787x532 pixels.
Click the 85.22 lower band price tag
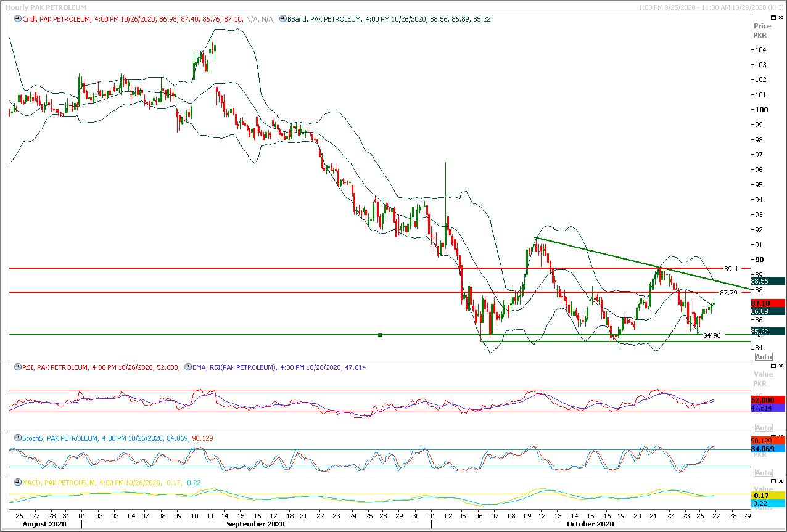pos(768,332)
